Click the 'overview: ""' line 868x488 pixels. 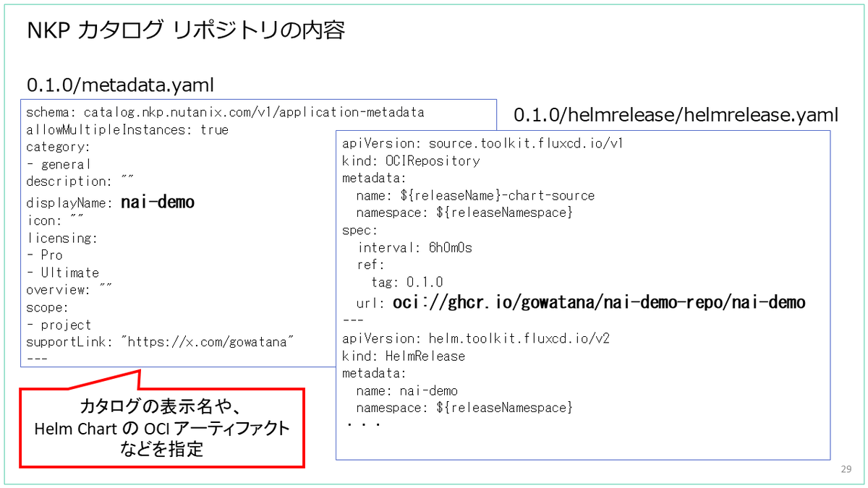(69, 290)
